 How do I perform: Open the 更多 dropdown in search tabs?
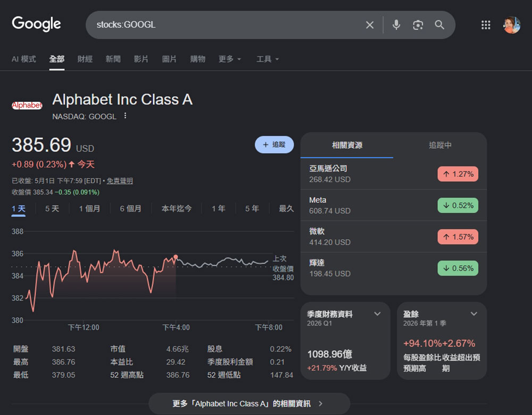[x=230, y=59]
